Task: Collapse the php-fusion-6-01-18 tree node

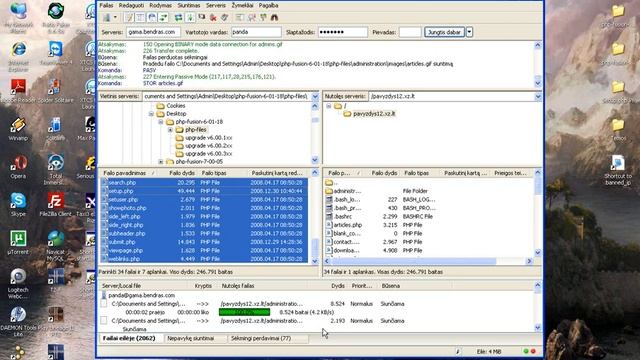Action: pyautogui.click(x=160, y=122)
